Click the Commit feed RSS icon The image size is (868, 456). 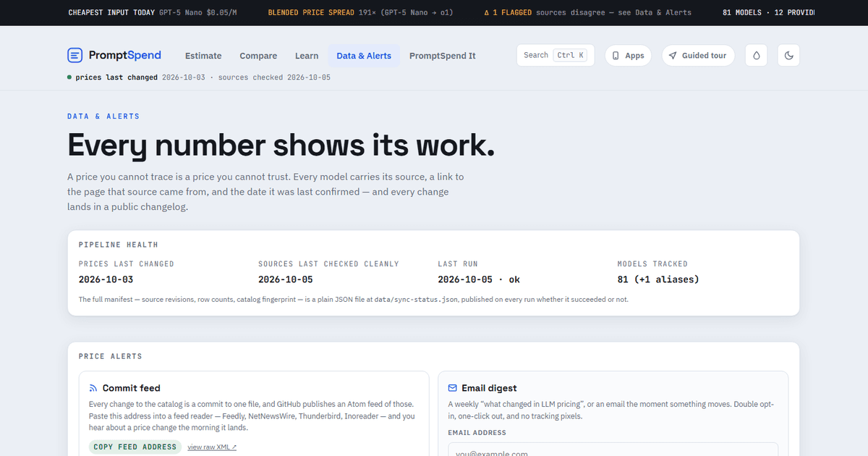click(93, 388)
